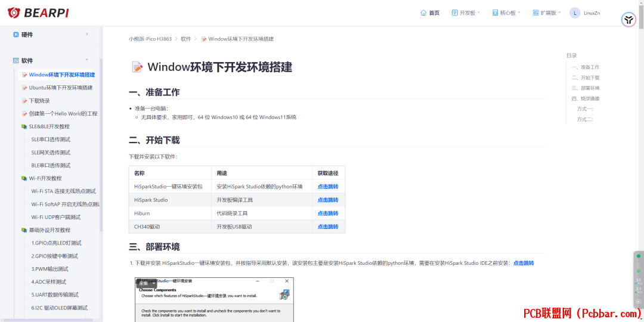Click the installer screenshot image
The height and width of the screenshot is (322, 644).
[215, 300]
